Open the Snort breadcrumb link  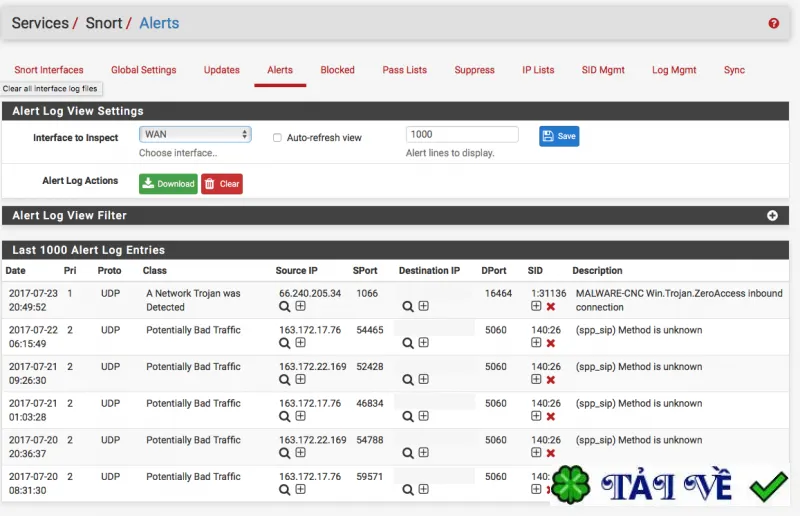point(104,23)
